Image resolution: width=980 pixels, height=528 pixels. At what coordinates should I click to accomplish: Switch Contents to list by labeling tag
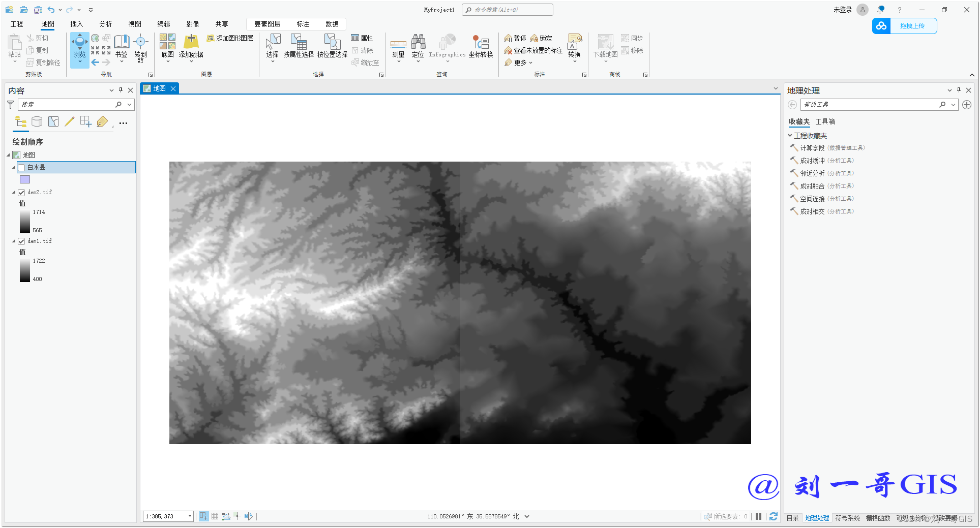click(x=102, y=122)
